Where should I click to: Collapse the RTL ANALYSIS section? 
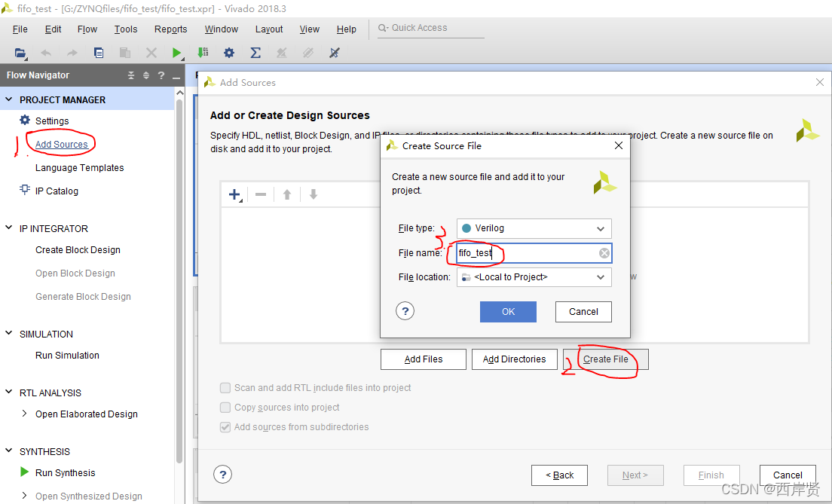(8, 392)
